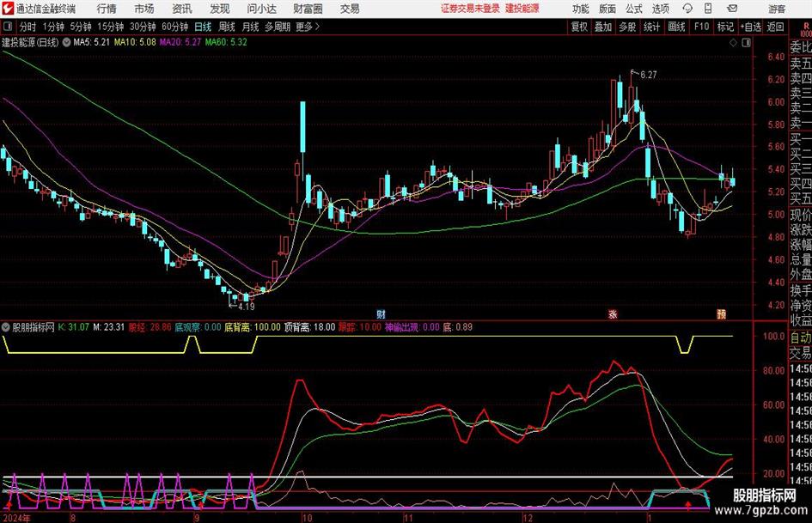Screen dimensions: 812x523
Task: Click the 4.19 low price label
Action: click(247, 307)
